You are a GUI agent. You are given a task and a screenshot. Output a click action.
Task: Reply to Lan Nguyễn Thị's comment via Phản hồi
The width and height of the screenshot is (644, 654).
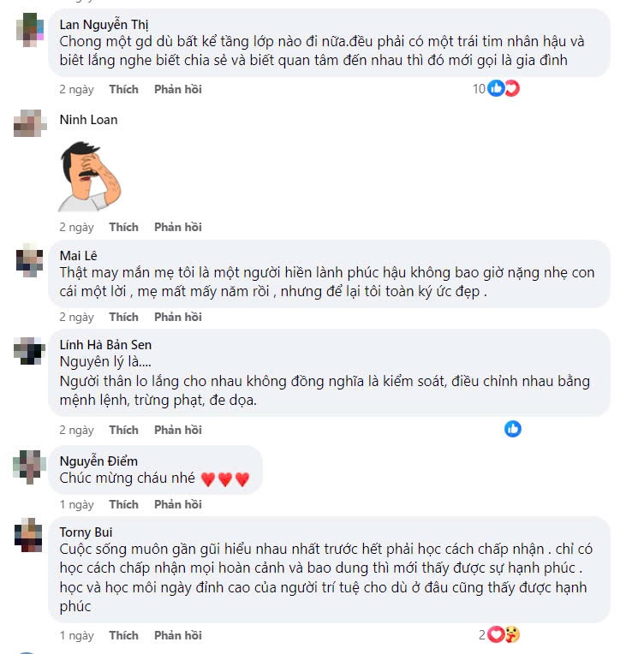pos(177,89)
